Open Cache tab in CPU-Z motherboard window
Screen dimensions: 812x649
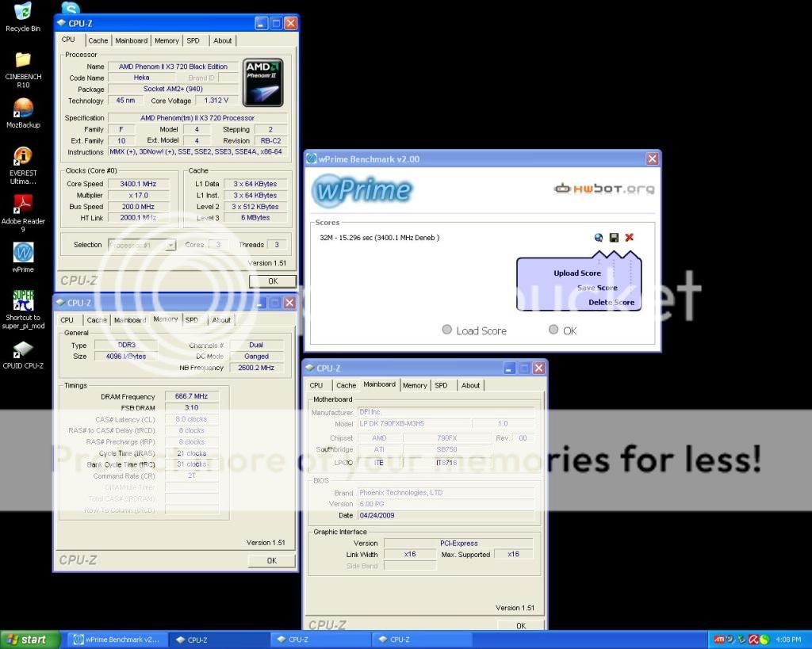click(346, 385)
